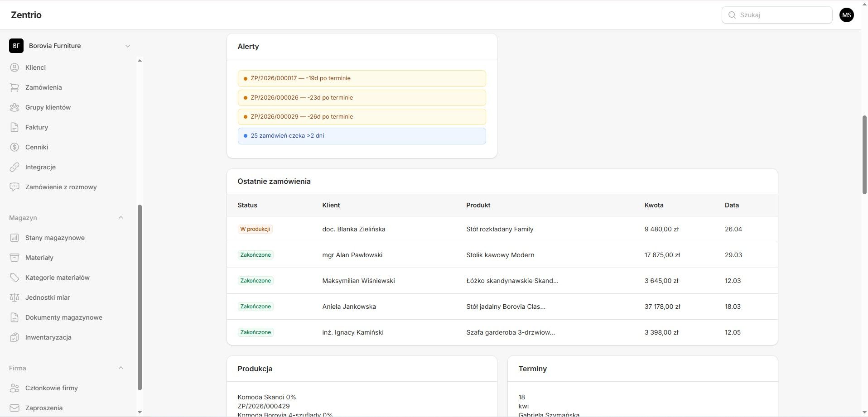The image size is (868, 417).
Task: Click the Grupy klientów group icon
Action: (x=14, y=107)
